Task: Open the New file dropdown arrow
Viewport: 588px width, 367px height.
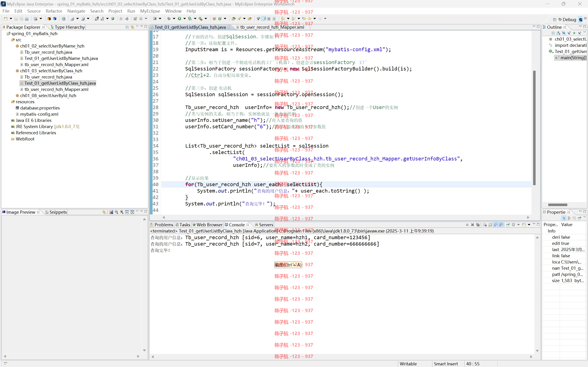Action: coord(11,19)
